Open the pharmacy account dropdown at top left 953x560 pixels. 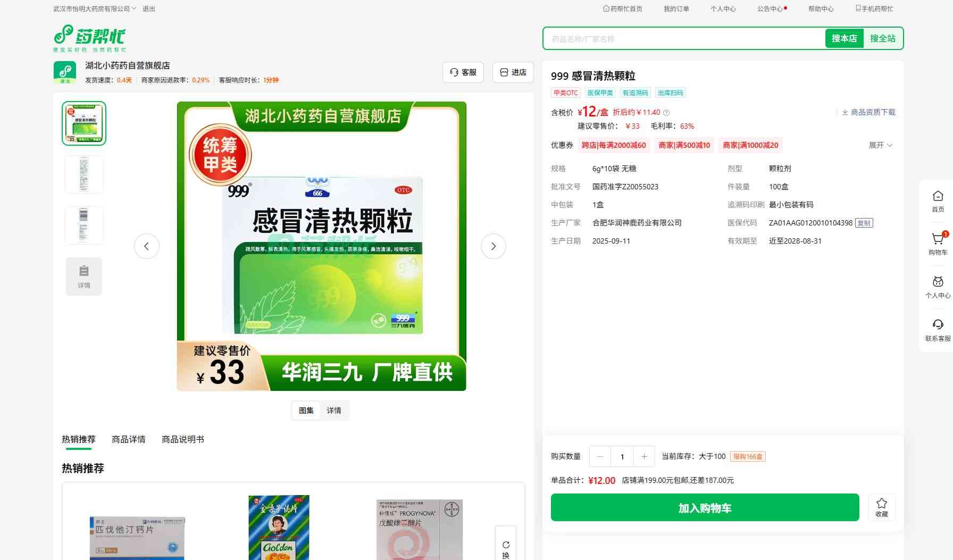(95, 9)
